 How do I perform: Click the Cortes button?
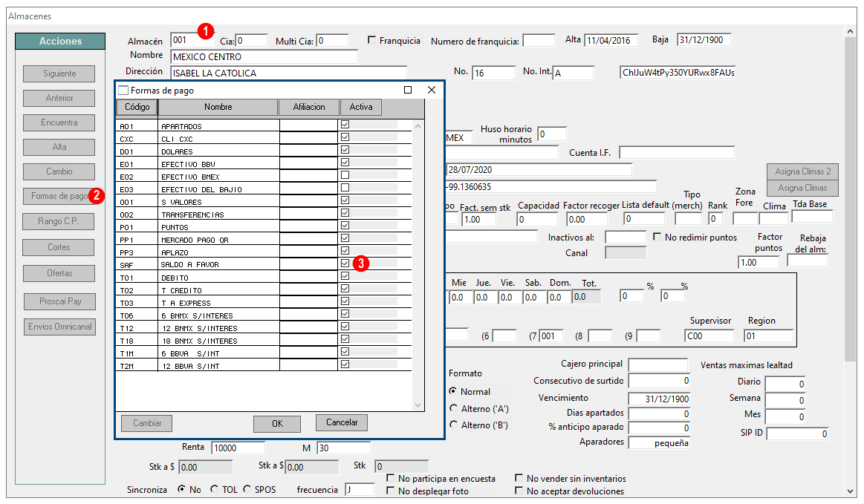coord(59,247)
